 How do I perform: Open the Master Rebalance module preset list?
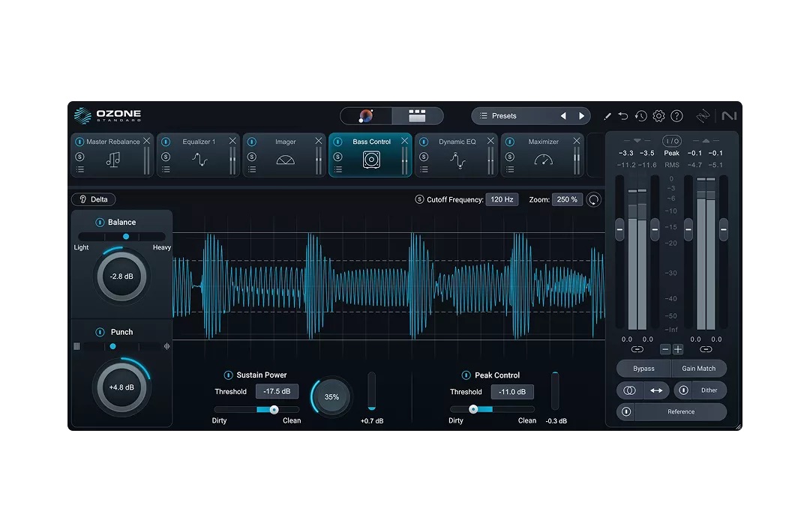[79, 170]
